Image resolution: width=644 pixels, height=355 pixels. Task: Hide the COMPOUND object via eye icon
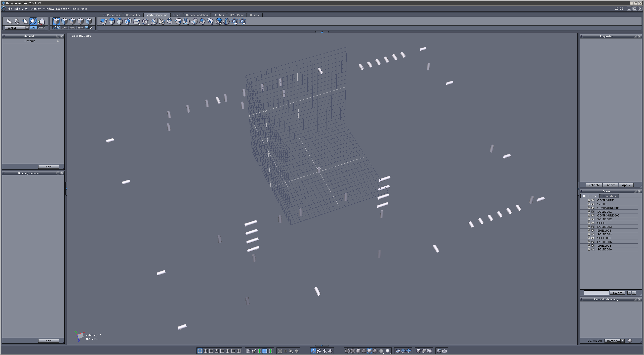click(592, 200)
